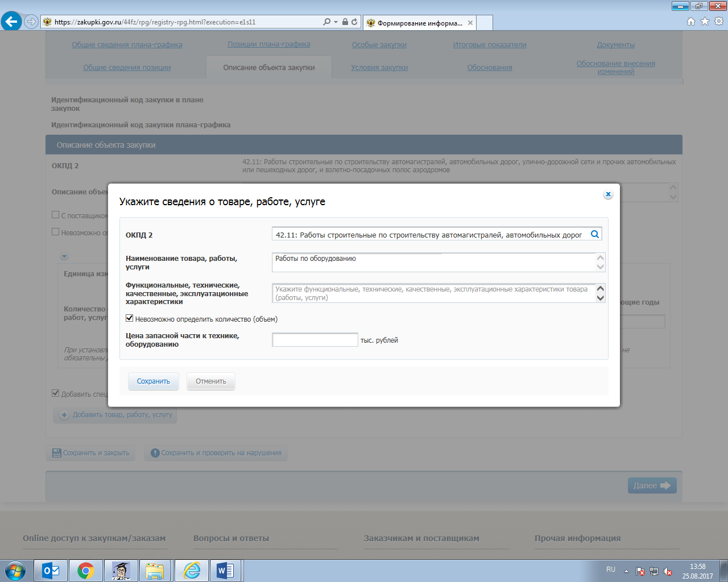This screenshot has width=728, height=582.
Task: Show hidden system tray icons
Action: 626,571
